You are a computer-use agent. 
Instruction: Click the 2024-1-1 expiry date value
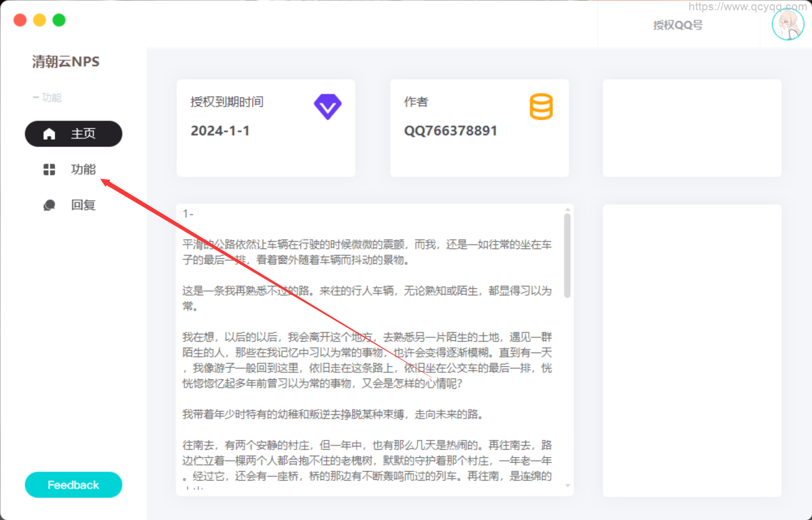[220, 131]
